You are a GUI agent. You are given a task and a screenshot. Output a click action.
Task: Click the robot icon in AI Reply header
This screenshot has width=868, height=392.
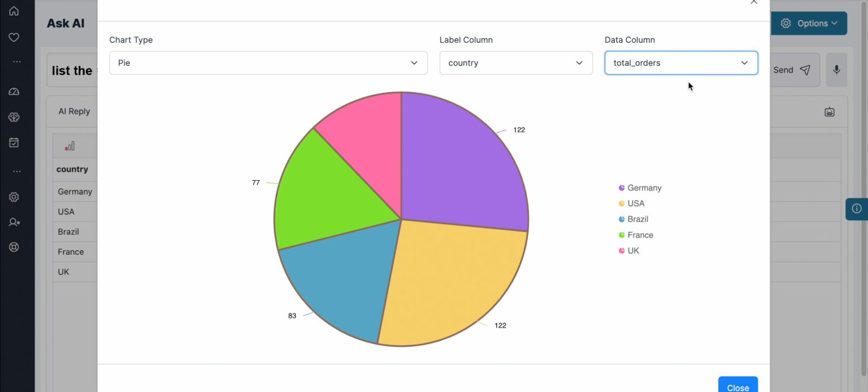(829, 111)
